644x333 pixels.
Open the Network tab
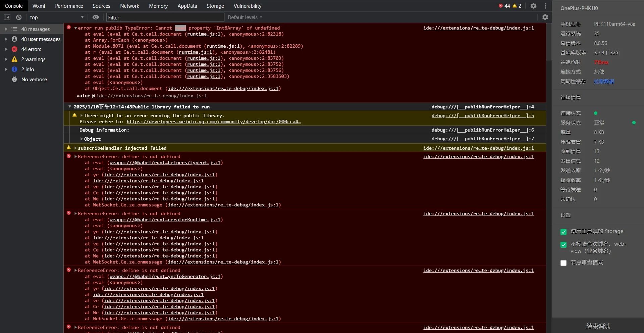coord(129,6)
